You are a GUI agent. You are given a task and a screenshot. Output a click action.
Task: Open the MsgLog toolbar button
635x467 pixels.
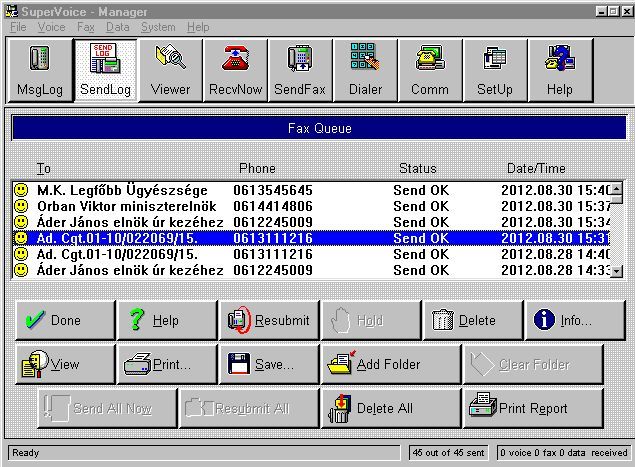click(40, 70)
